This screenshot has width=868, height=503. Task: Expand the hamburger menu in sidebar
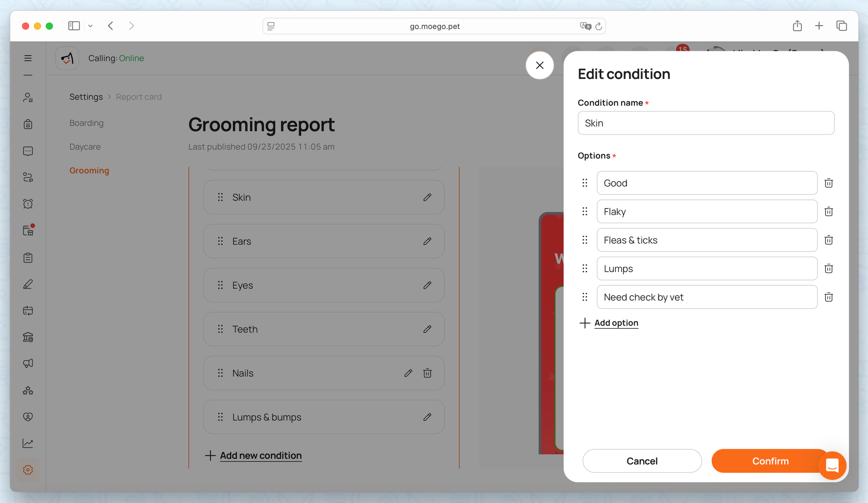28,58
